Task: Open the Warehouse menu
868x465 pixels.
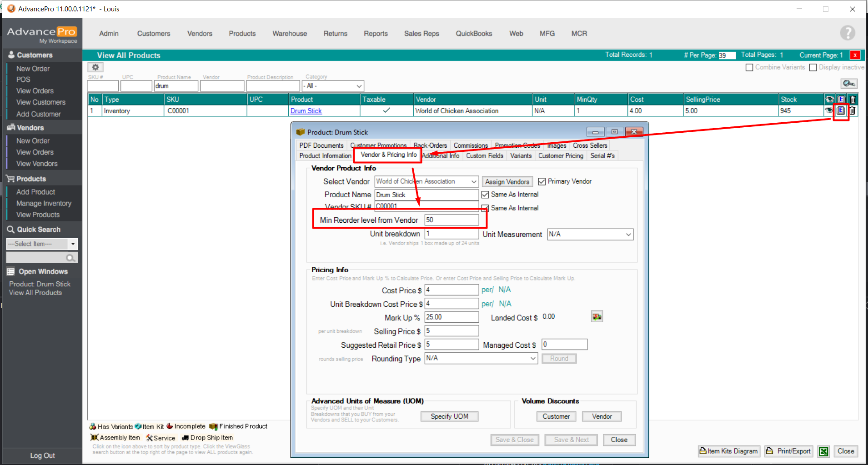Action: pyautogui.click(x=289, y=34)
